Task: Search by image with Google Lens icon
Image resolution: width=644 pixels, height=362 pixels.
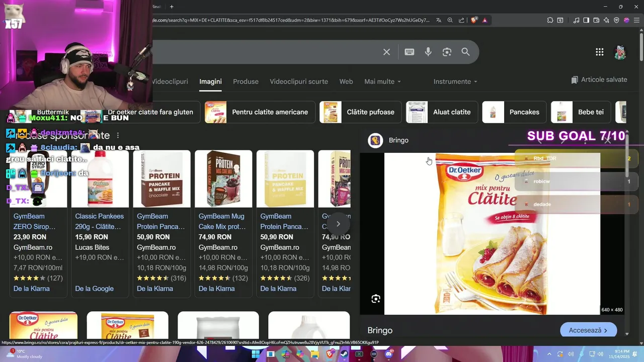Action: [x=447, y=52]
